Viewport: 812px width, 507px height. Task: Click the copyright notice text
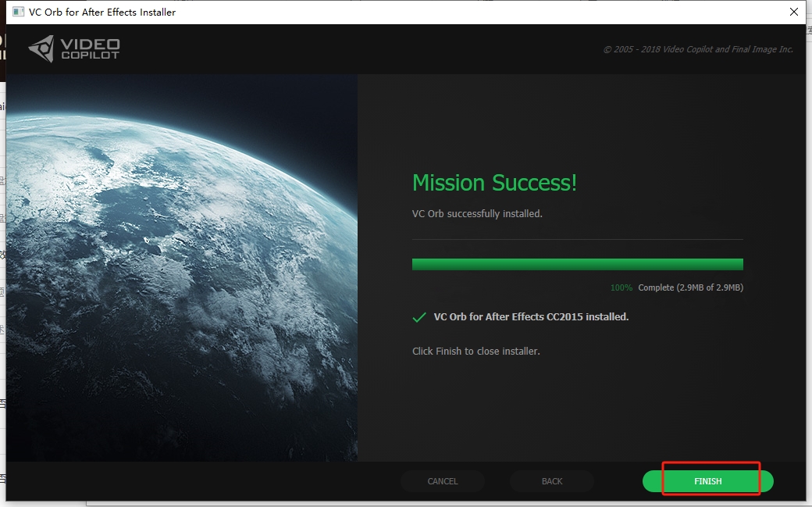(698, 49)
